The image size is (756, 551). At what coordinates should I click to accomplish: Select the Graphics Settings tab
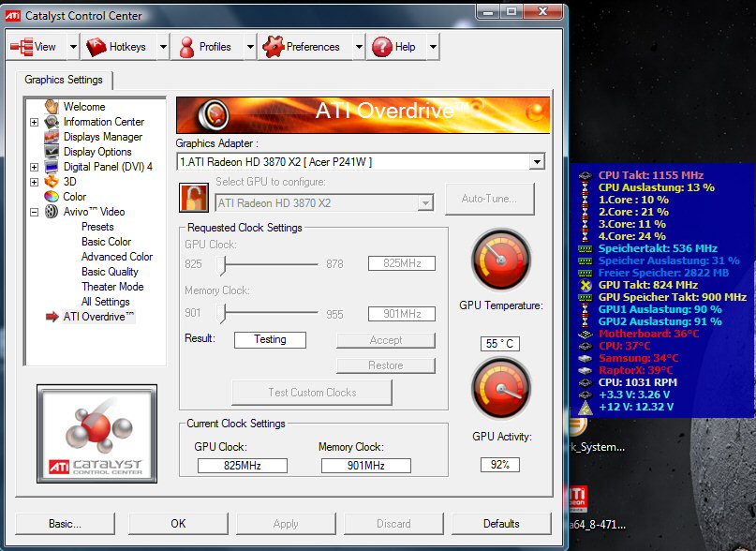(64, 80)
